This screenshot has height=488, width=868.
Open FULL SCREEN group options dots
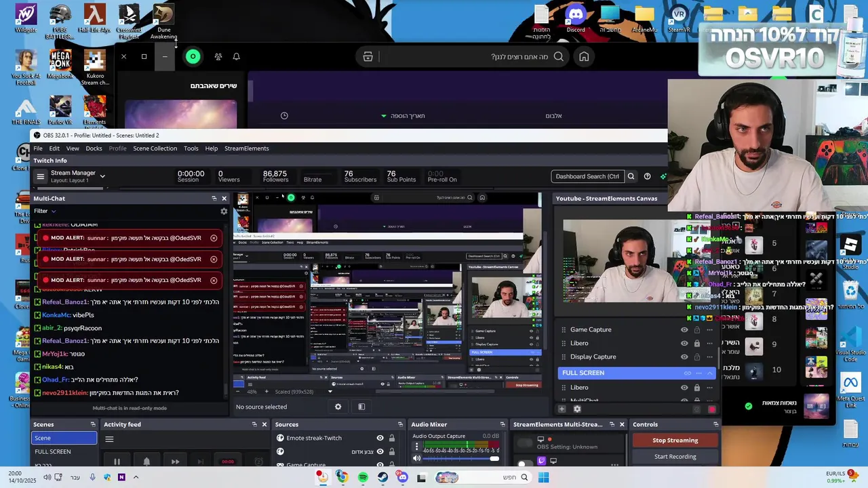click(x=698, y=373)
